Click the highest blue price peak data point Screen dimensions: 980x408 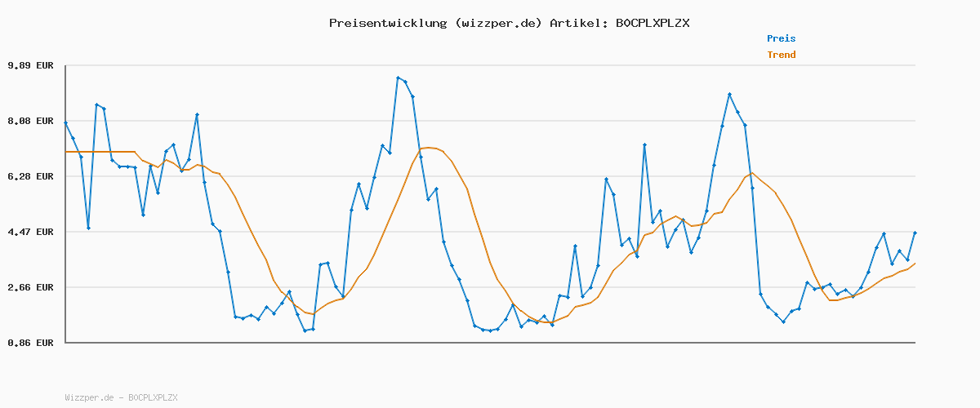[398, 78]
